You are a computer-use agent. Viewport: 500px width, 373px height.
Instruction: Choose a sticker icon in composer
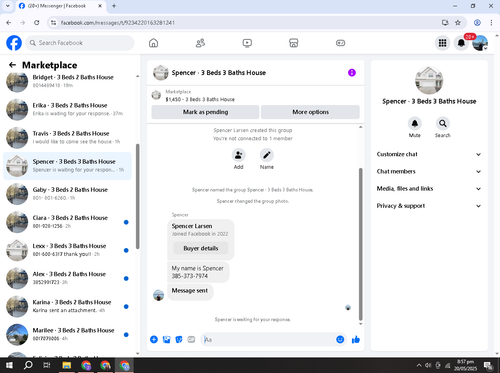click(x=179, y=340)
